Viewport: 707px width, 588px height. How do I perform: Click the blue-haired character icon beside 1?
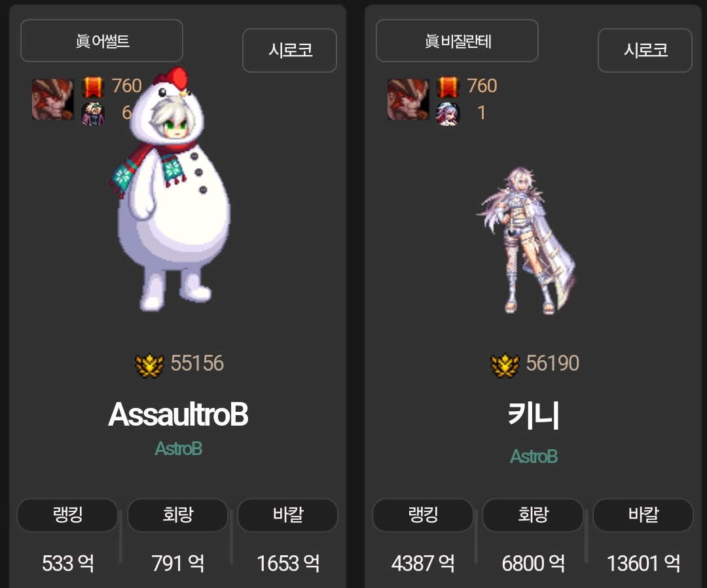point(448,114)
